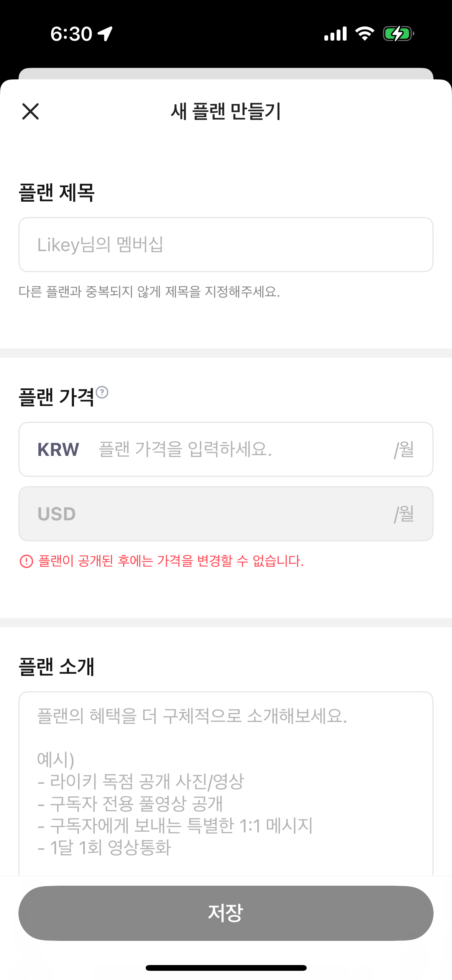The height and width of the screenshot is (980, 452).
Task: Tap the 새 플랜 만들기 header title
Action: click(226, 112)
